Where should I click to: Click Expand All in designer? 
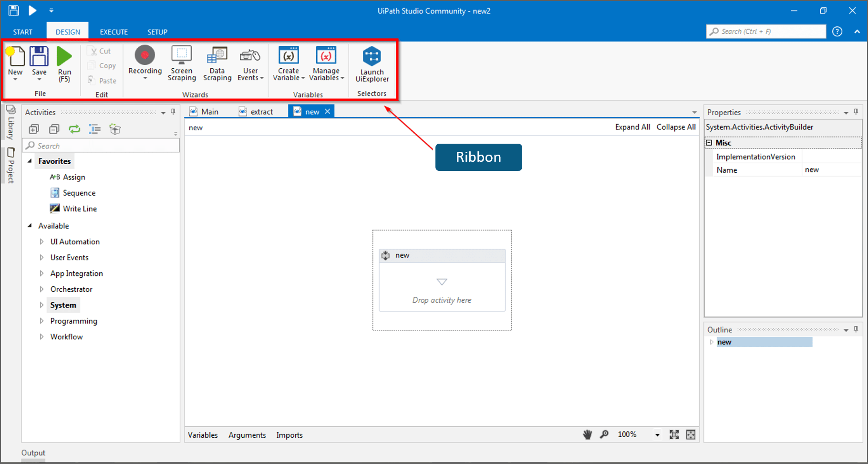coord(632,127)
